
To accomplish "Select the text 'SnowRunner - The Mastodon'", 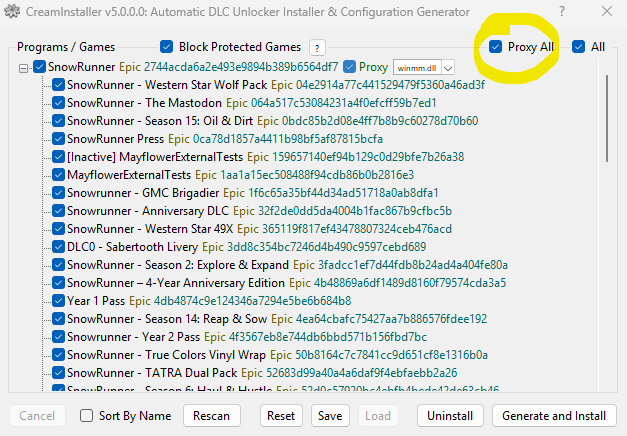I will coord(144,103).
